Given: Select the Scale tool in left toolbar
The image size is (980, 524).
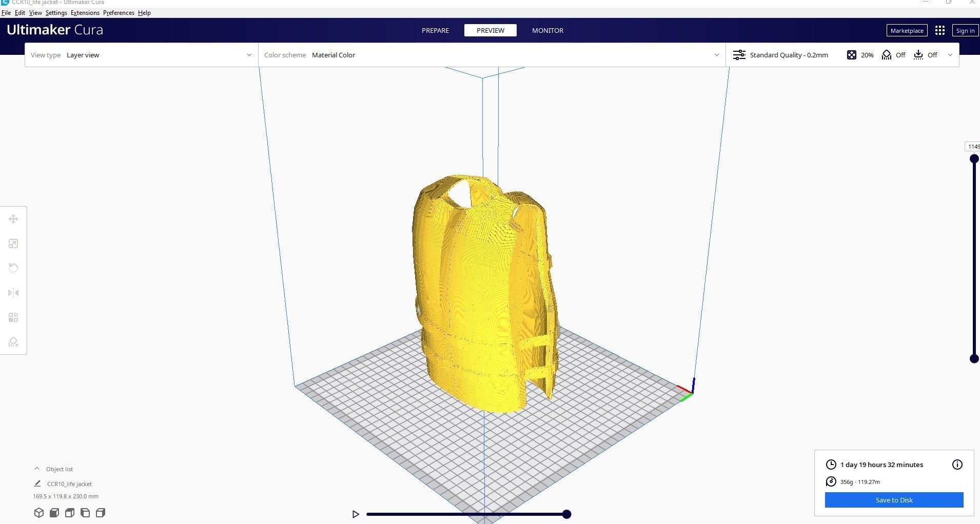Looking at the screenshot, I should pyautogui.click(x=13, y=244).
